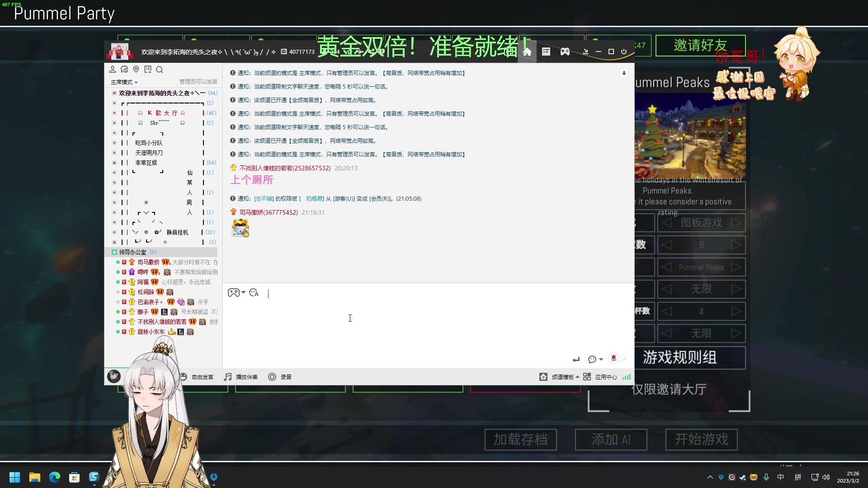Image resolution: width=868 pixels, height=488 pixels.
Task: Expand the gift panel up arrow beside flower
Action: click(x=624, y=360)
